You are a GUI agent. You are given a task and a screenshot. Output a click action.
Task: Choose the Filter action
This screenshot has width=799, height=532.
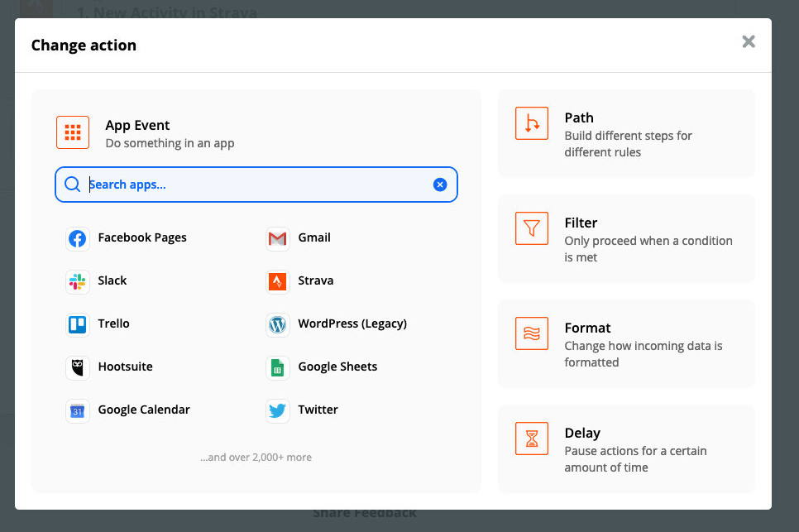click(x=626, y=238)
